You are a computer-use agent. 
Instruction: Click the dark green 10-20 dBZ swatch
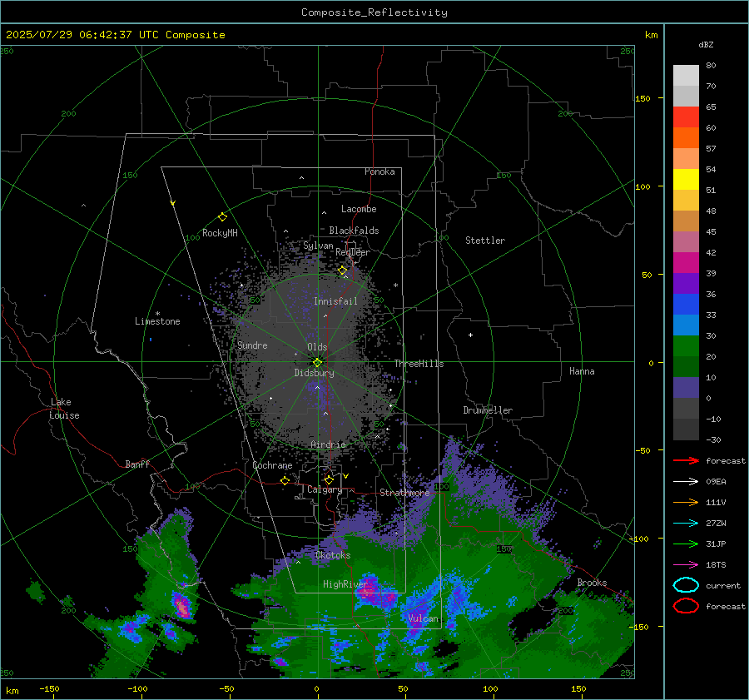tap(686, 367)
